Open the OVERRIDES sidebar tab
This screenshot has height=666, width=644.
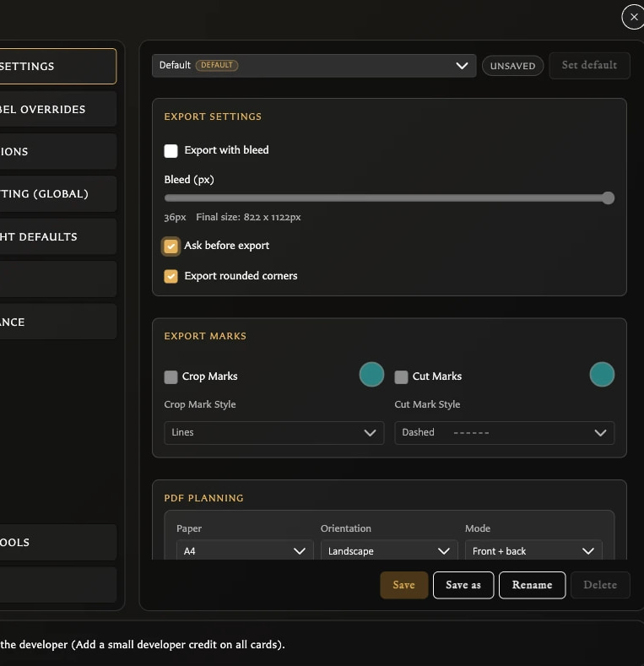coord(57,109)
